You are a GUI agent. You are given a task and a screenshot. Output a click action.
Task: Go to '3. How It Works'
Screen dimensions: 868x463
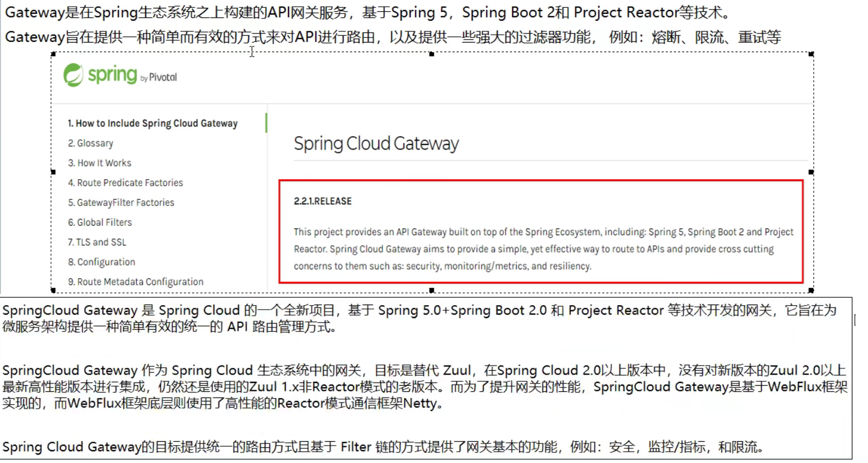pos(100,163)
